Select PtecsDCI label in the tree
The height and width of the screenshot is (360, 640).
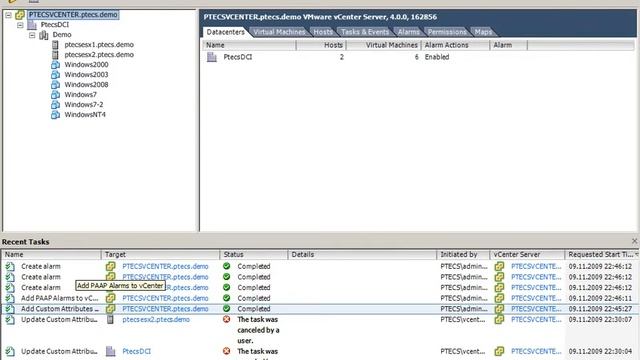55,24
